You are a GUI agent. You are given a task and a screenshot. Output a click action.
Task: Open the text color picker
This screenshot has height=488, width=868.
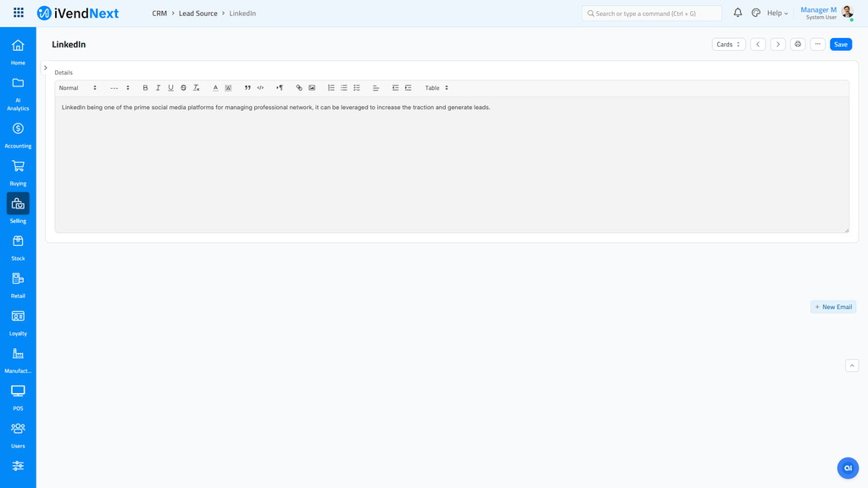click(x=215, y=88)
